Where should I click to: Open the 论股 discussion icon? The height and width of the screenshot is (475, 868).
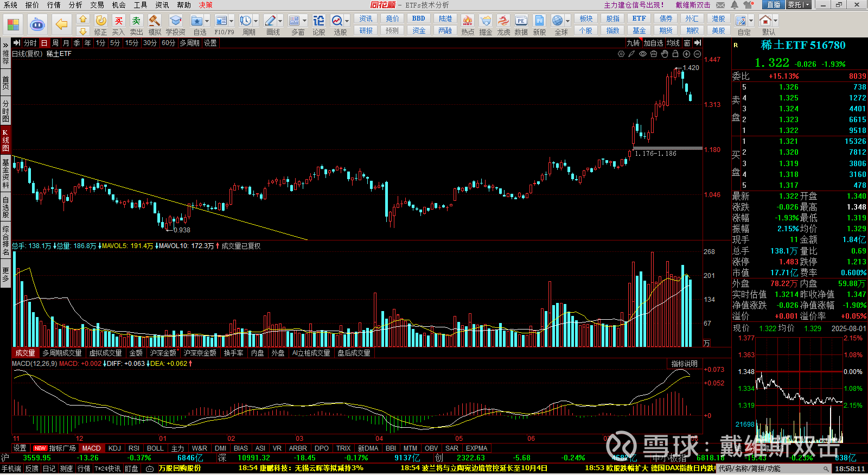[x=319, y=21]
